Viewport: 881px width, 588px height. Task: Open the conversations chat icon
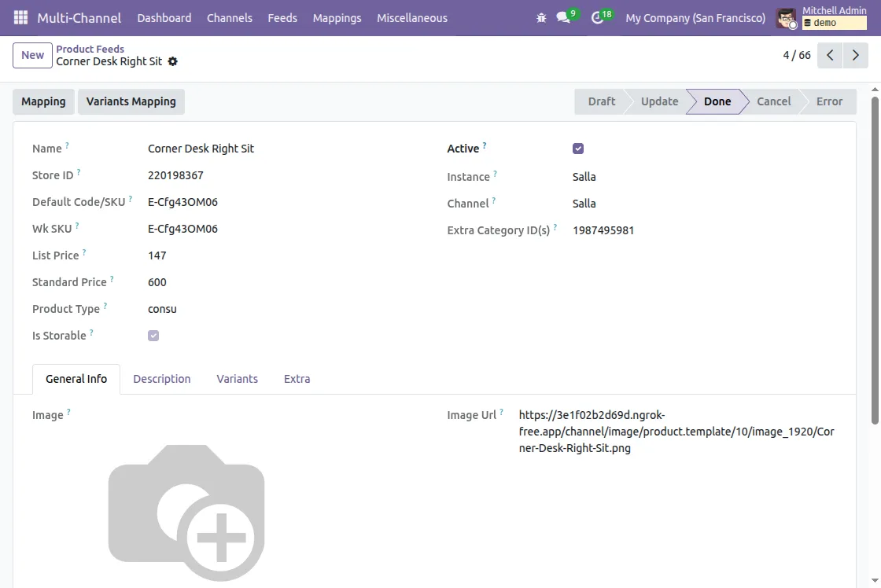click(x=563, y=17)
